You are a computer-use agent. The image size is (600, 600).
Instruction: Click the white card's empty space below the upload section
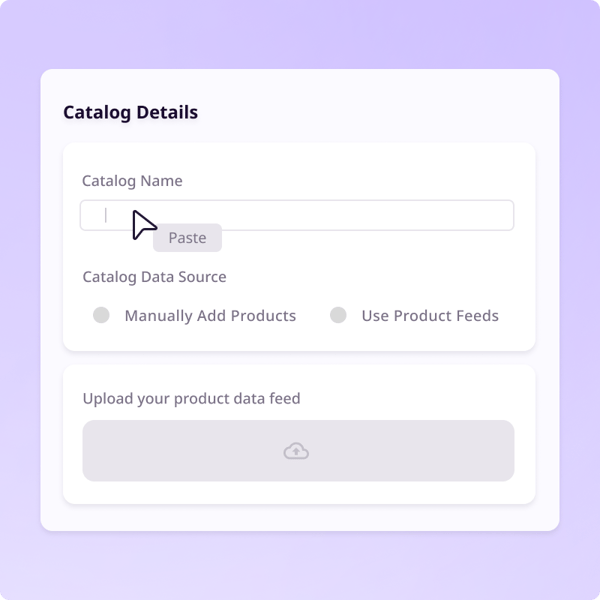[300, 517]
